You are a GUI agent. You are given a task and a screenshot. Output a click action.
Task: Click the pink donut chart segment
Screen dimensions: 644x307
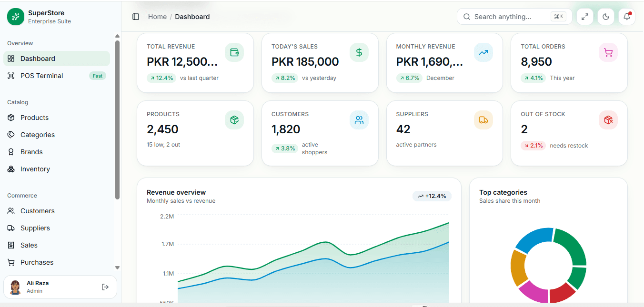tap(535, 291)
